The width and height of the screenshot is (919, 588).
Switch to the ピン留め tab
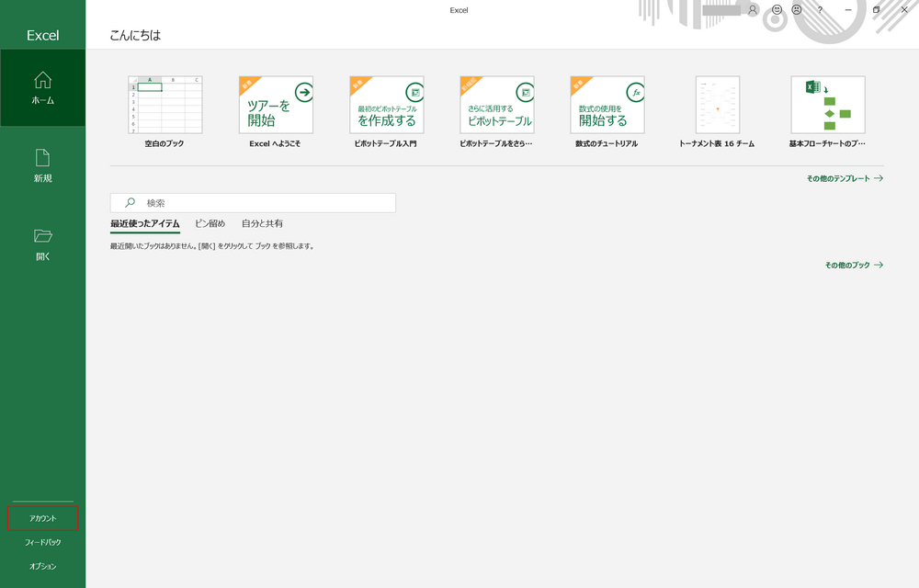tap(210, 223)
